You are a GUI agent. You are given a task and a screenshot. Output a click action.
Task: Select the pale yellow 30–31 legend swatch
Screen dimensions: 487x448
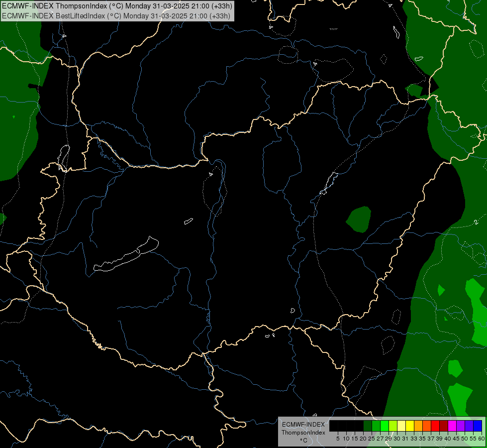401,426
